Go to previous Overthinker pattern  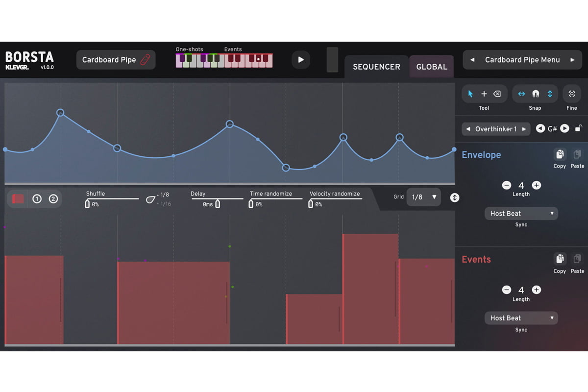(x=468, y=129)
